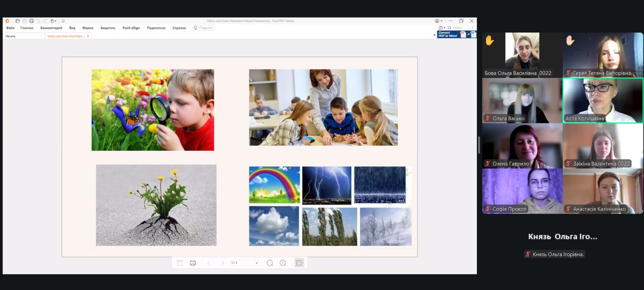644x290 pixels.
Task: Select the Hand tool icon
Action: point(53,21)
